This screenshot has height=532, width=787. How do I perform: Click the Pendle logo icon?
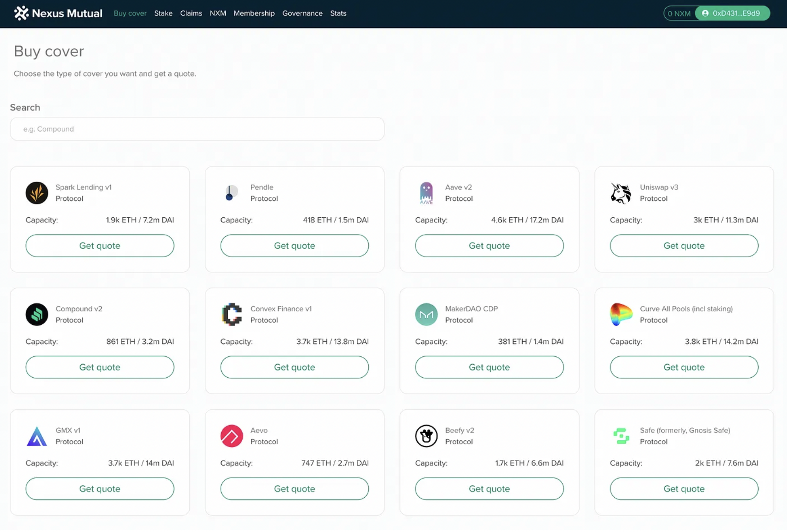click(x=231, y=193)
